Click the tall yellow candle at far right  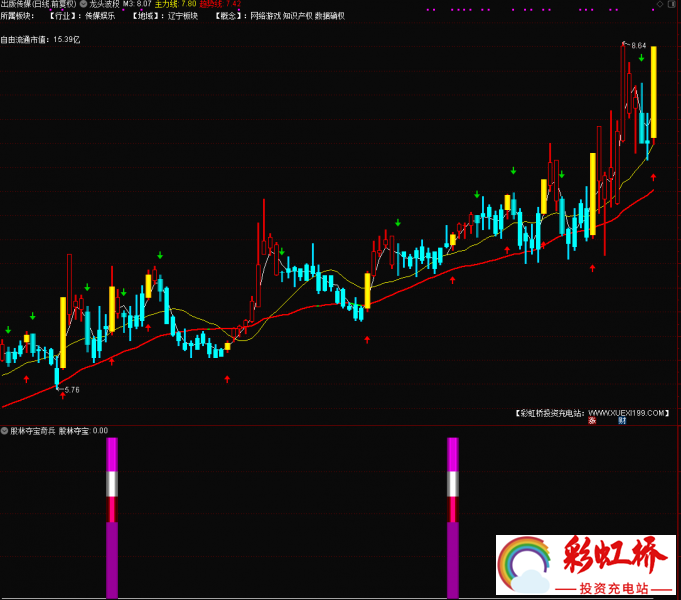(654, 92)
